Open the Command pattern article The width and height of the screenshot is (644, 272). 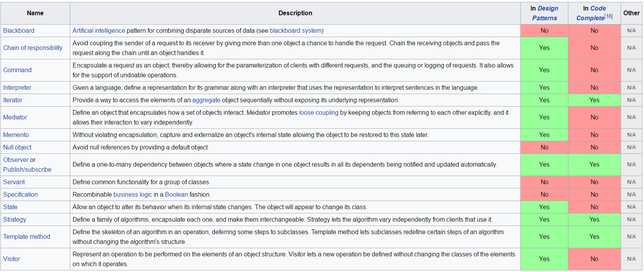[17, 70]
